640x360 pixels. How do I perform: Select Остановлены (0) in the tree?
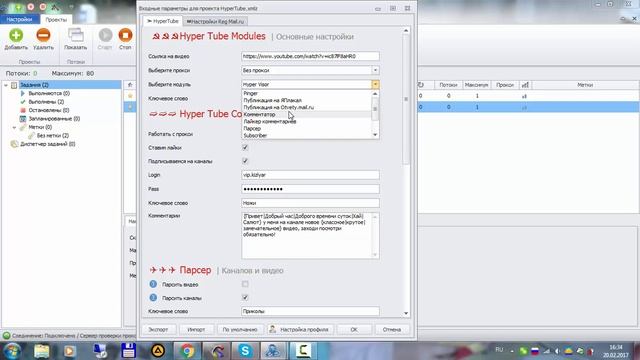(x=49, y=110)
